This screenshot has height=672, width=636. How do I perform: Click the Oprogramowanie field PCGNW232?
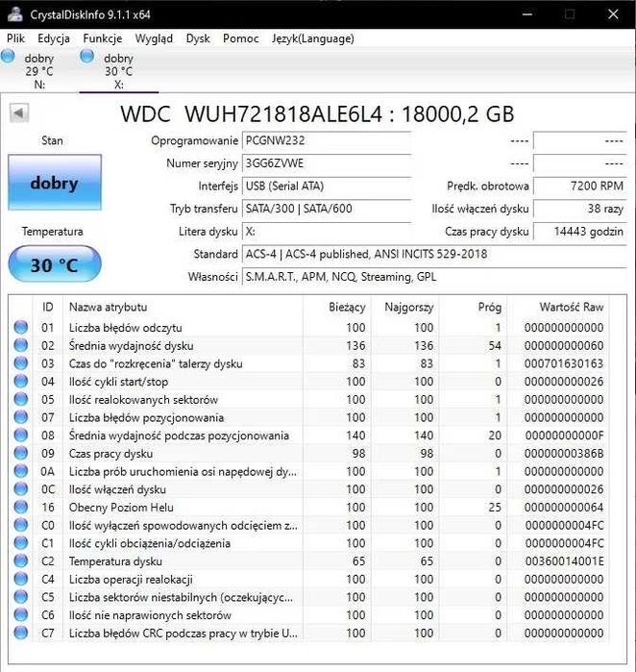point(327,140)
